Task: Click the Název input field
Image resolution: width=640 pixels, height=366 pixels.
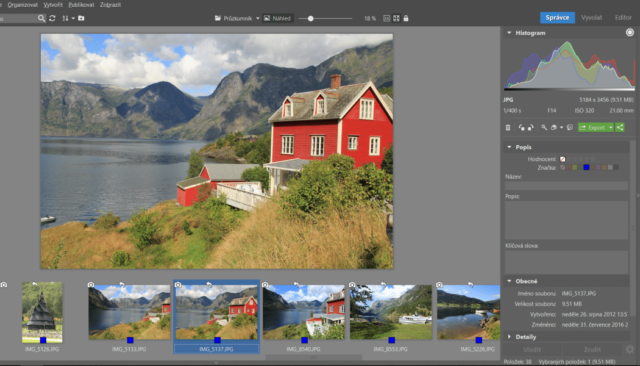Action: click(567, 186)
